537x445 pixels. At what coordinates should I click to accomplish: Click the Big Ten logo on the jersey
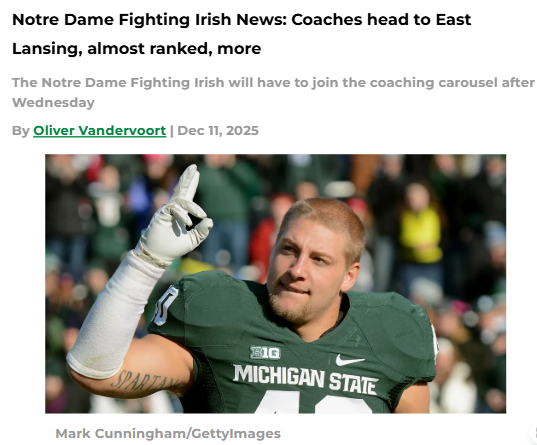tap(265, 353)
